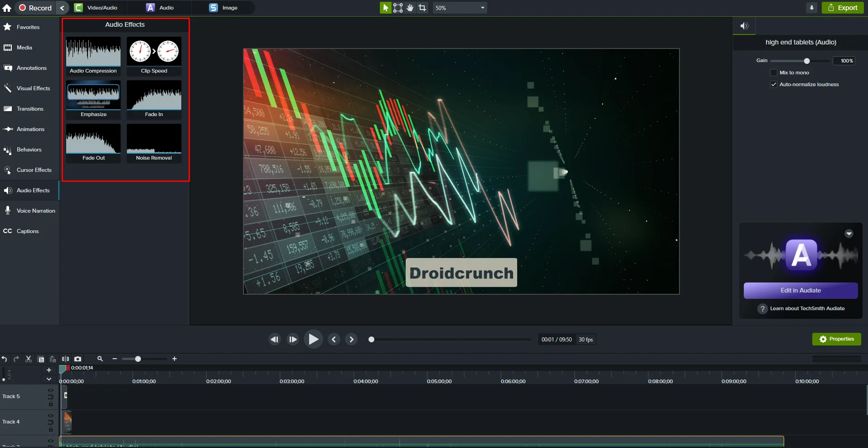The image size is (868, 448).
Task: Open the canvas zoom 50% dropdown
Action: [x=460, y=8]
